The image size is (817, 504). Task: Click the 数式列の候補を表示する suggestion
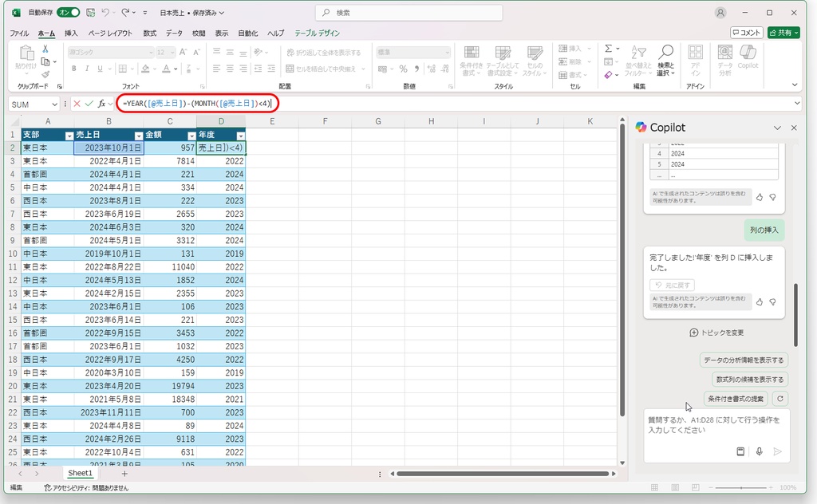pyautogui.click(x=750, y=380)
